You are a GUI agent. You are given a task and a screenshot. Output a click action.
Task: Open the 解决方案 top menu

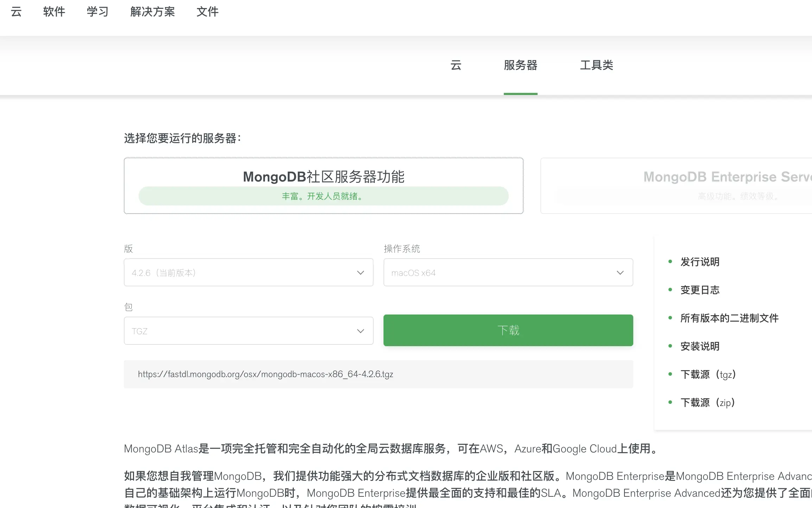[x=152, y=12]
